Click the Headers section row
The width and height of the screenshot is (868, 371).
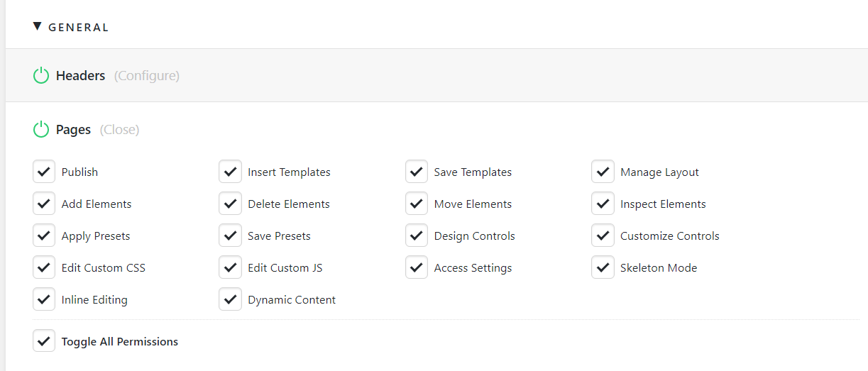(x=436, y=75)
